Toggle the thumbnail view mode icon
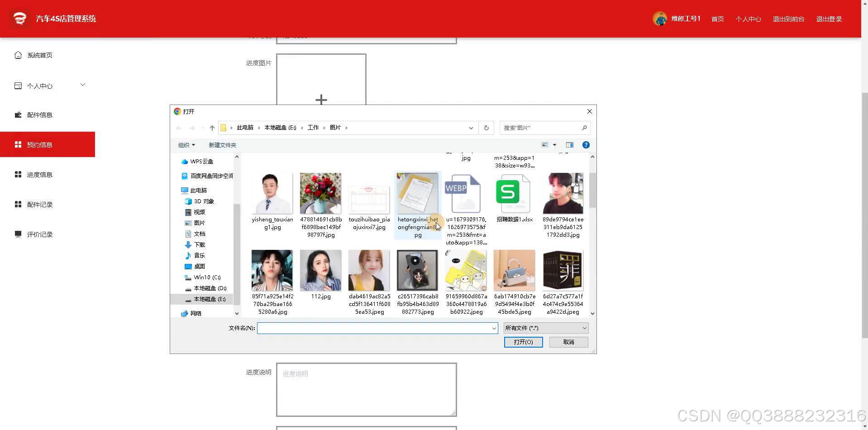868x430 pixels. tap(545, 145)
